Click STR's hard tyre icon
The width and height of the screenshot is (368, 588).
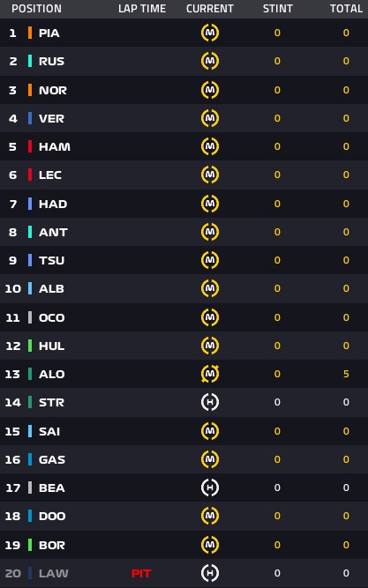(x=210, y=402)
